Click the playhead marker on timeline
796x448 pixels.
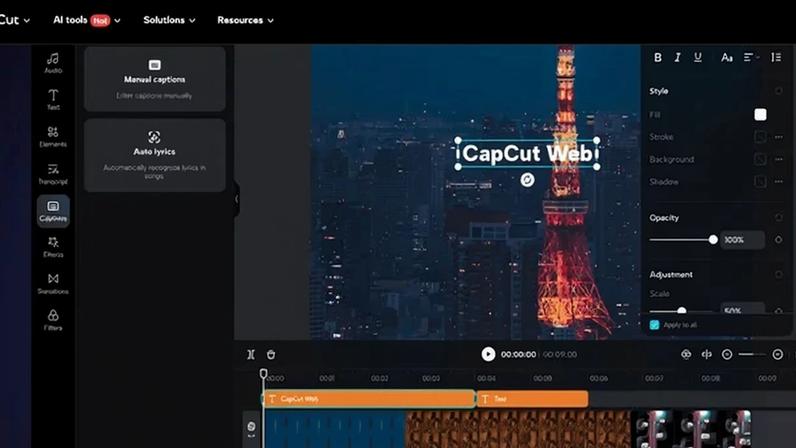pyautogui.click(x=263, y=374)
